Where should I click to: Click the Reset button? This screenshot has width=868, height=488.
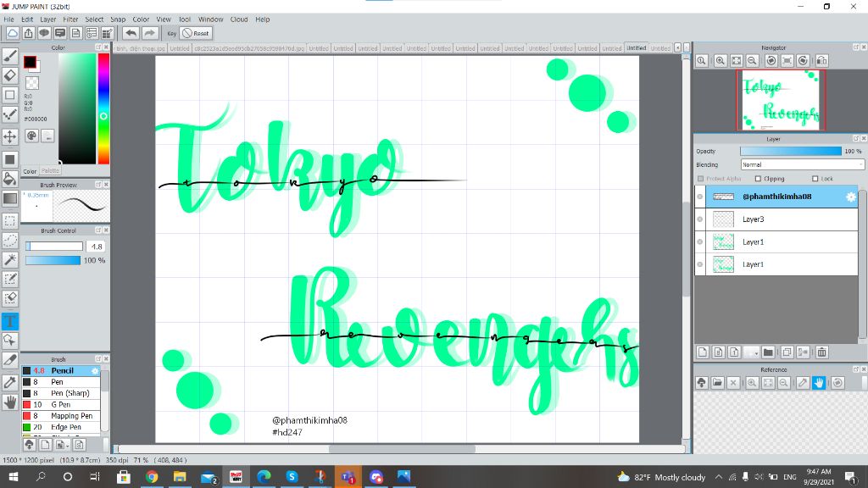tap(196, 33)
